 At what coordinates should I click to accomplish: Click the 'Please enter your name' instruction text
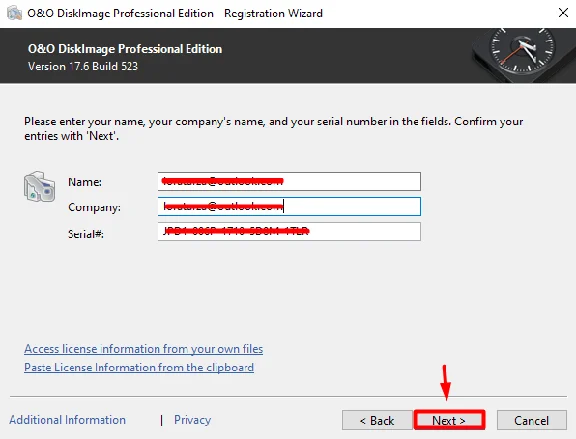click(274, 129)
